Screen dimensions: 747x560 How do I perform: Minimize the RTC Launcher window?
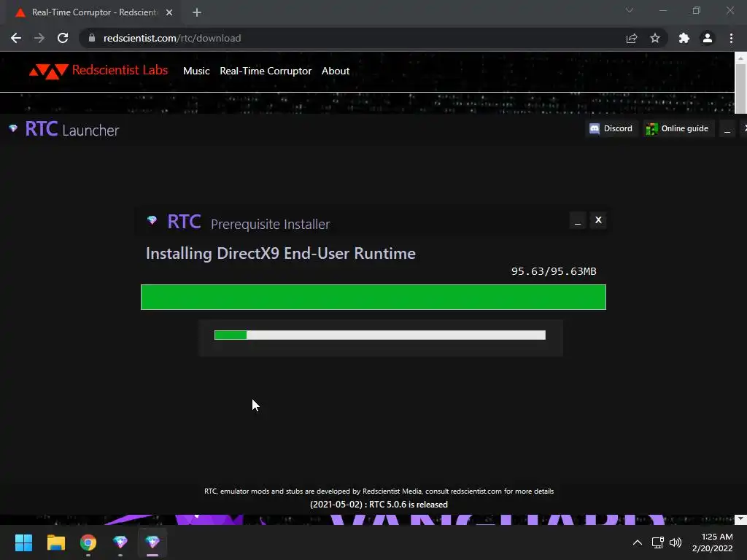(727, 128)
